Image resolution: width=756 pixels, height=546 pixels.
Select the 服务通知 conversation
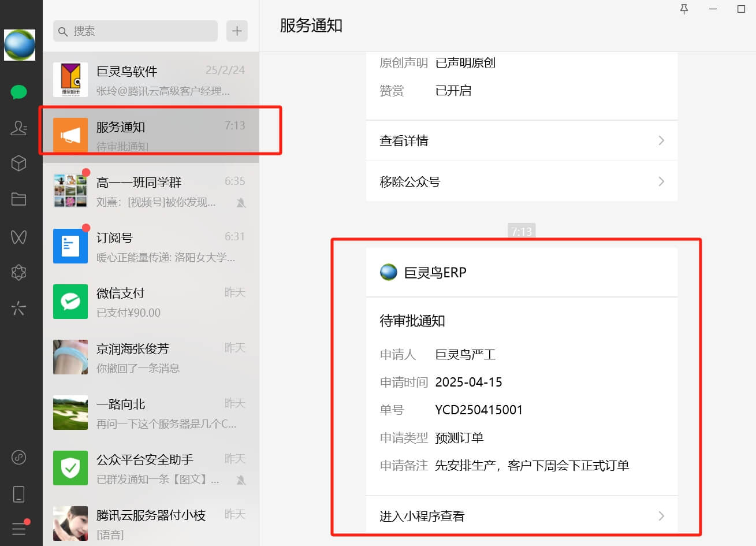(150, 135)
